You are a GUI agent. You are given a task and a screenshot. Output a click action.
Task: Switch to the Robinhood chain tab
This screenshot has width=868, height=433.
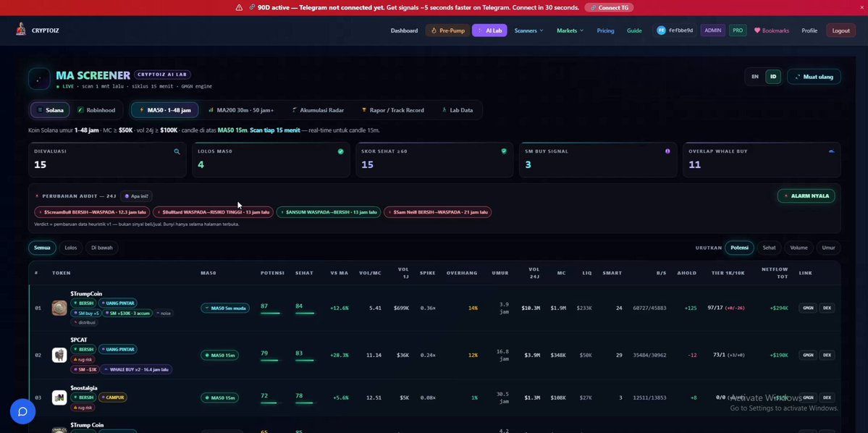(x=96, y=110)
